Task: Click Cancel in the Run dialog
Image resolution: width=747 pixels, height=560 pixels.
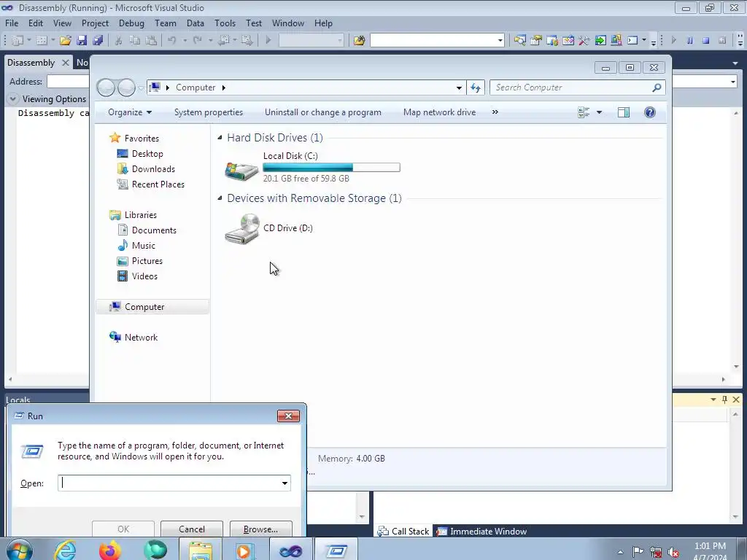Action: [192, 529]
